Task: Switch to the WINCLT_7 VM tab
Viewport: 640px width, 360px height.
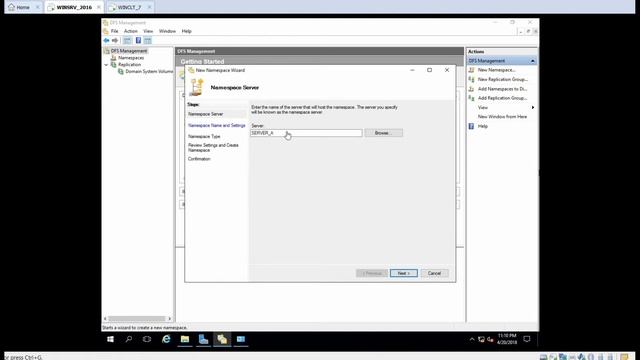Action: tap(129, 7)
